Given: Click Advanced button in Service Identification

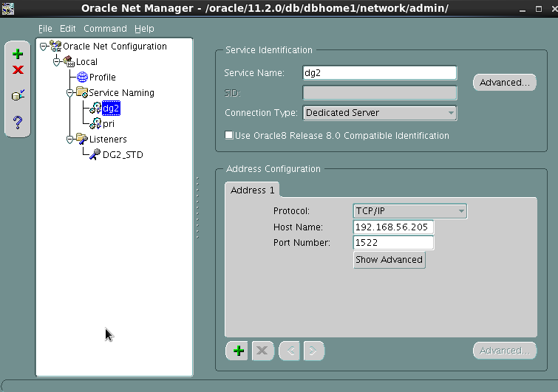Looking at the screenshot, I should point(504,83).
